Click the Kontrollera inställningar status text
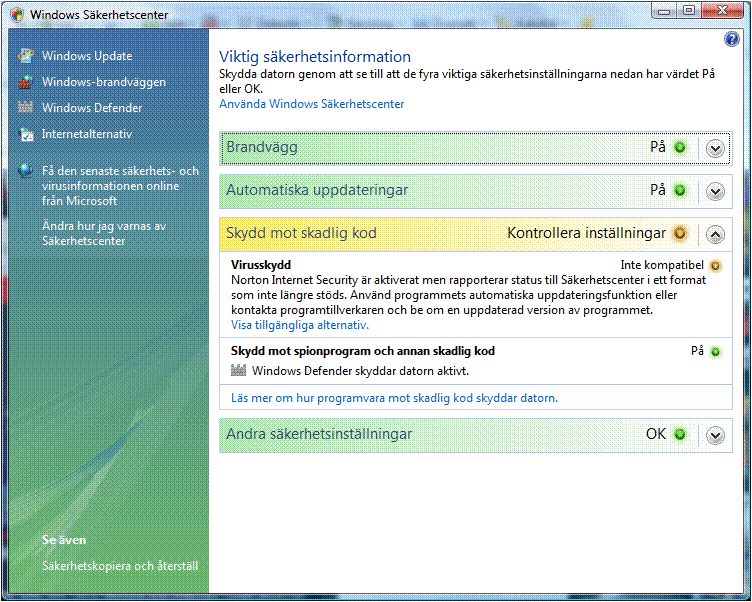752x602 pixels. pyautogui.click(x=587, y=233)
